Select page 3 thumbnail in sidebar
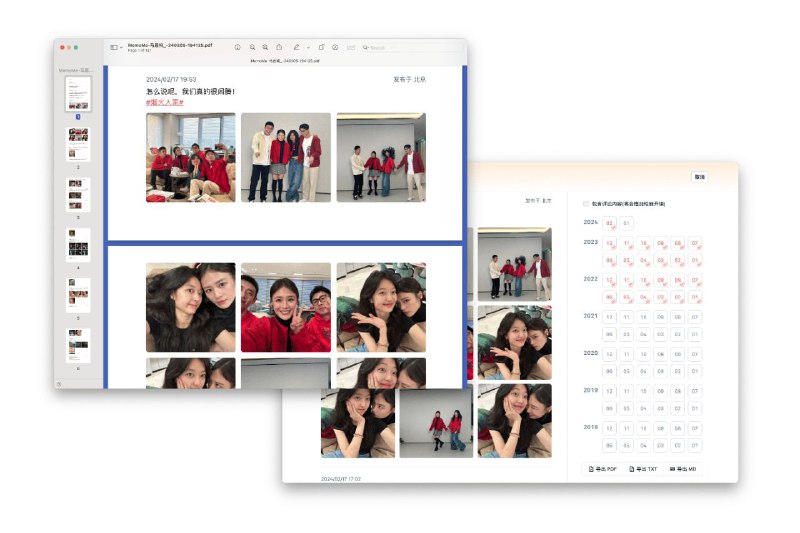Screen dimensions: 800x533 tap(78, 194)
